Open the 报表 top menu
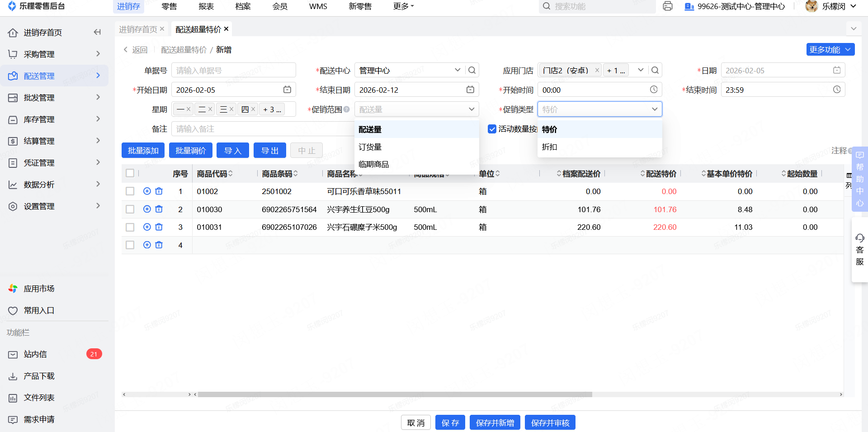Image resolution: width=868 pixels, height=432 pixels. (206, 6)
